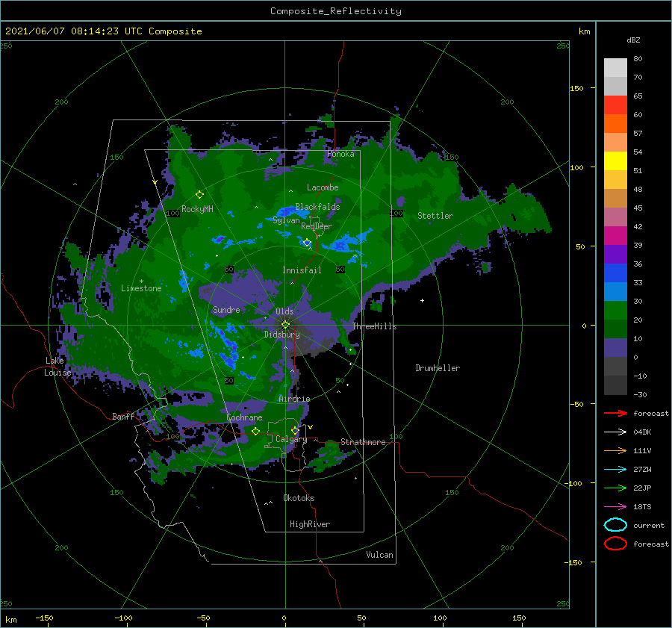The width and height of the screenshot is (672, 628).
Task: Click the green 22JP arrow icon
Action: [x=615, y=488]
